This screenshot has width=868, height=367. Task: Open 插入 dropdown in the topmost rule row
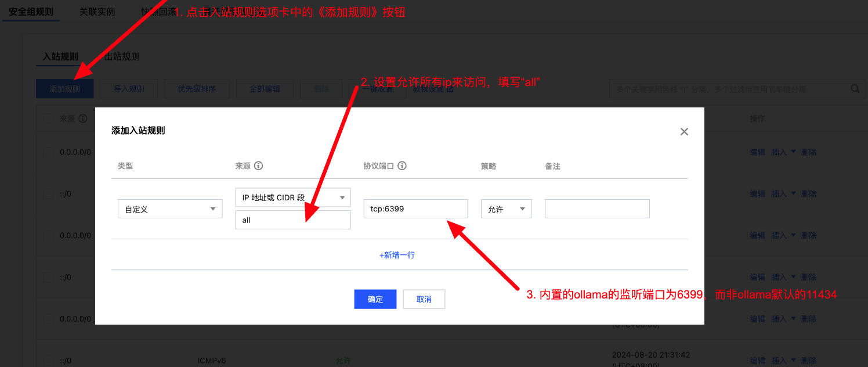783,152
